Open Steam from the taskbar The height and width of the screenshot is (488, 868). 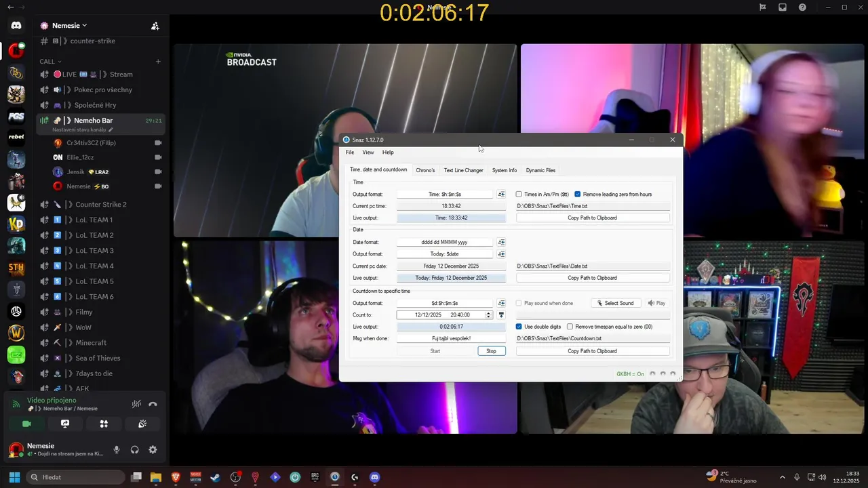pyautogui.click(x=215, y=477)
